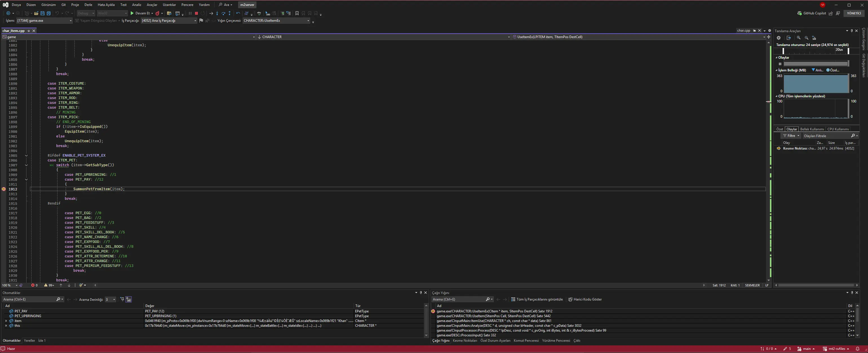Click the Save file icon
Viewport: 868px width, 353px height.
click(x=43, y=13)
